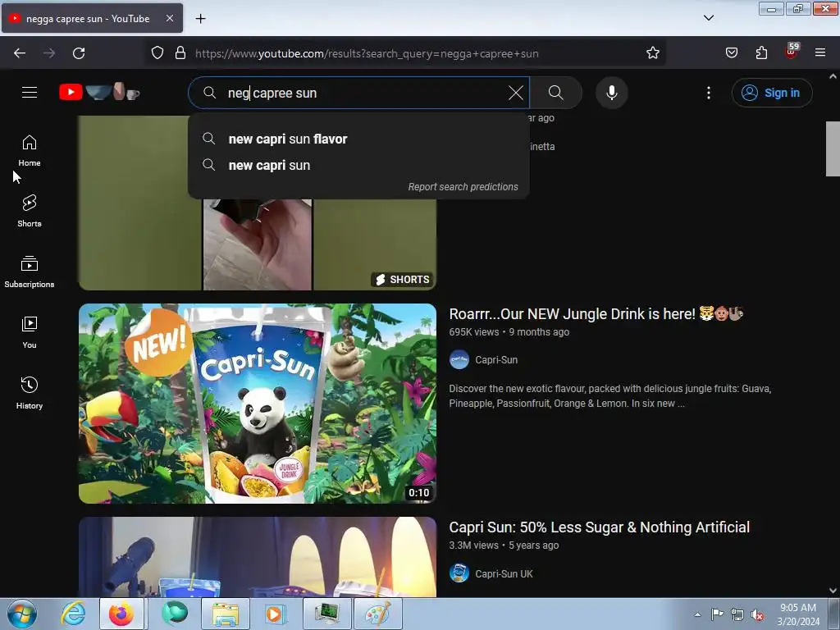The width and height of the screenshot is (840, 630).
Task: Click the Jungle Drink video description text
Action: [609, 396]
